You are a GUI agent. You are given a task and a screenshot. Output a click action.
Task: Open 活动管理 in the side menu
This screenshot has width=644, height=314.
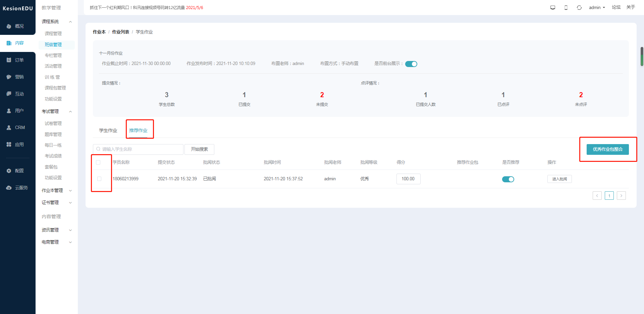tap(53, 66)
